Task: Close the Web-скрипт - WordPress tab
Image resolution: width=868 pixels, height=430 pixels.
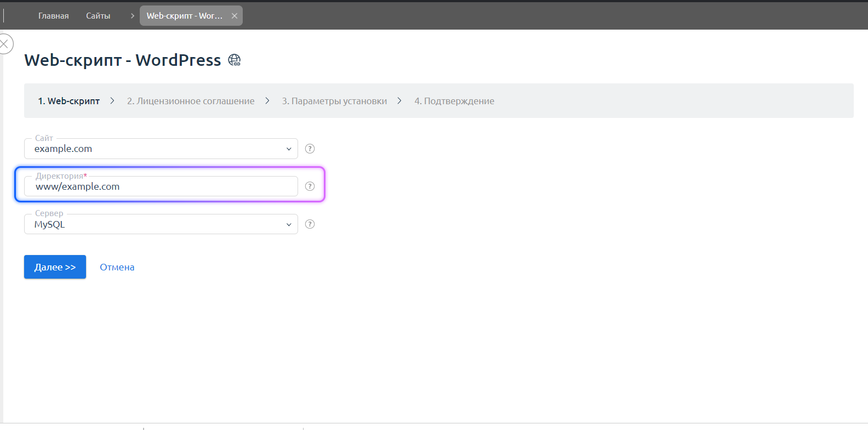Action: tap(235, 16)
